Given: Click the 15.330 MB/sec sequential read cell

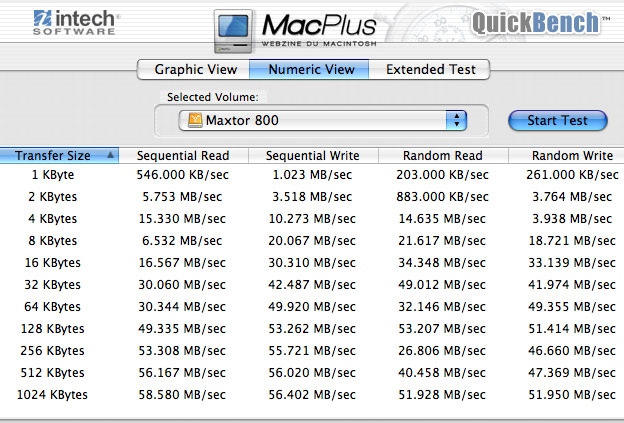Looking at the screenshot, I should click(x=182, y=218).
